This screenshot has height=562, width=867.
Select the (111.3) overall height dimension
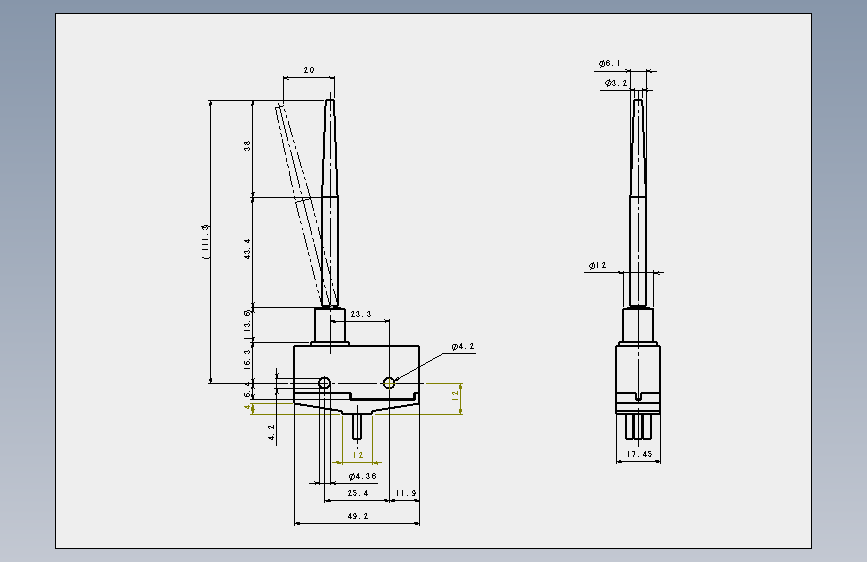206,242
